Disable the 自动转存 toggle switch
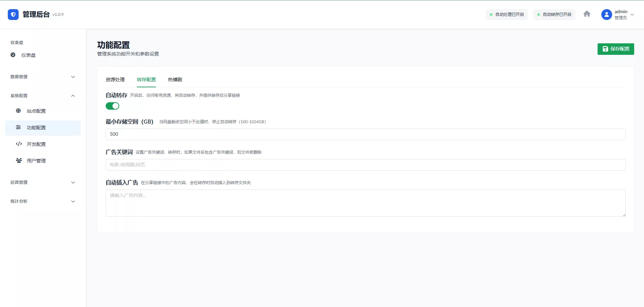This screenshot has width=644, height=307. [x=112, y=106]
